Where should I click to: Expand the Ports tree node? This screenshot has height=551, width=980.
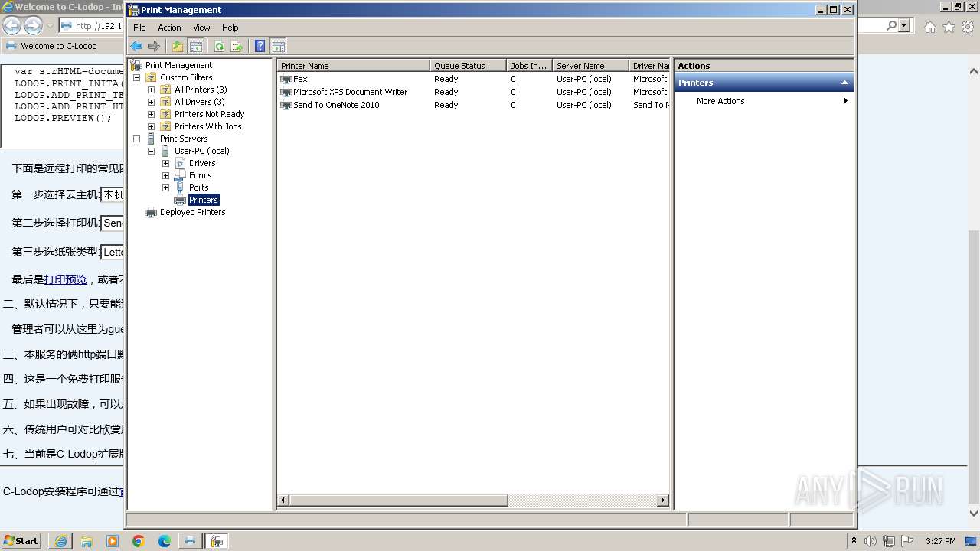(165, 187)
